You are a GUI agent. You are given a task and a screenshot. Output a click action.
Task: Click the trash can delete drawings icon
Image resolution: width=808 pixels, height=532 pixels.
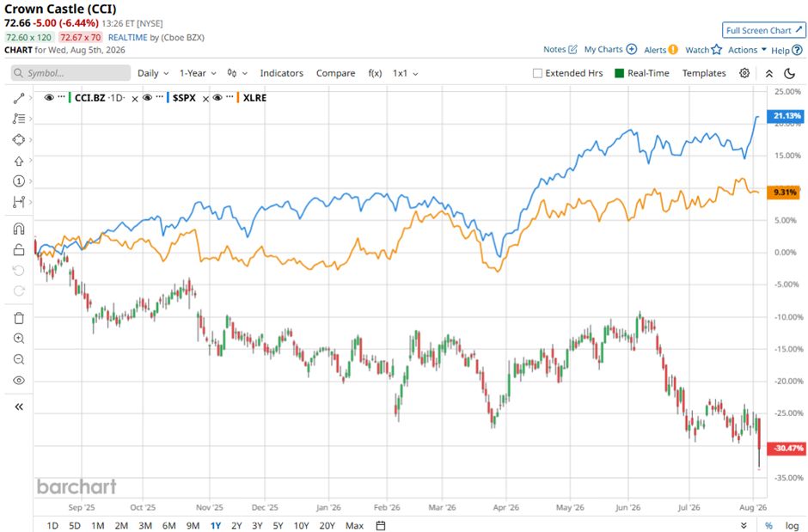[19, 318]
